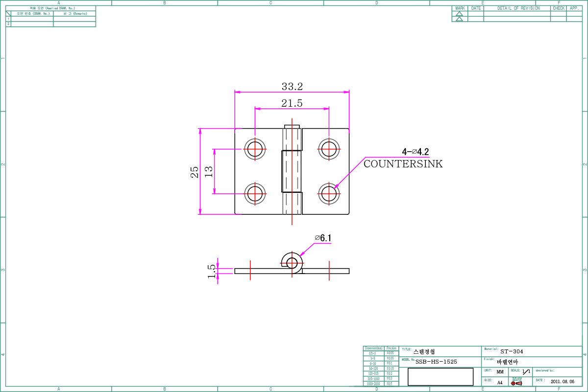Screen dimensions: 588x392
Task: Click the date 2011. 08. 06
Action: pos(562,381)
